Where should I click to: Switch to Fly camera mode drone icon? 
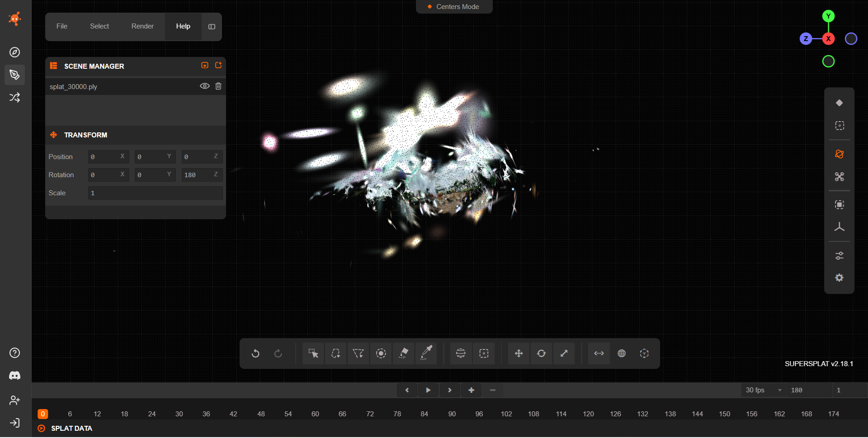pyautogui.click(x=840, y=177)
